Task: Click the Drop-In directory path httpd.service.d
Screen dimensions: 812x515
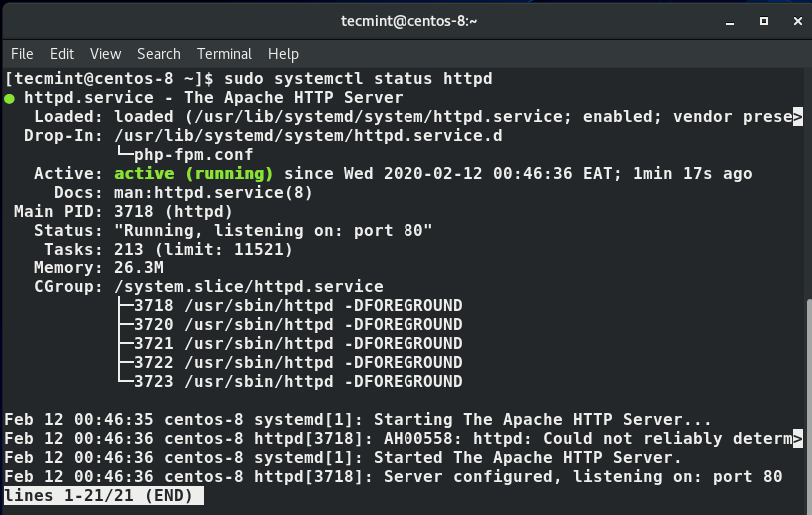Action: [x=309, y=136]
